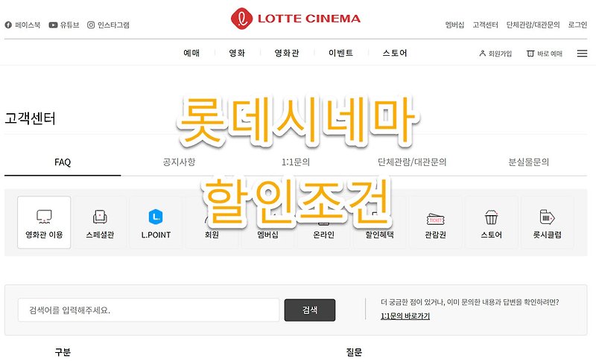The height and width of the screenshot is (364, 596).
Task: Click the 단체관람/대관문의 top header link
Action: point(533,25)
